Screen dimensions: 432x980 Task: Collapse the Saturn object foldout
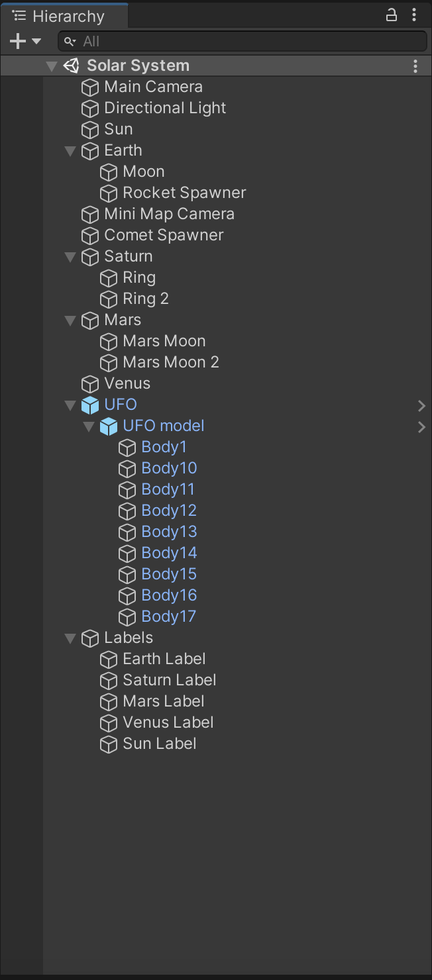click(70, 257)
